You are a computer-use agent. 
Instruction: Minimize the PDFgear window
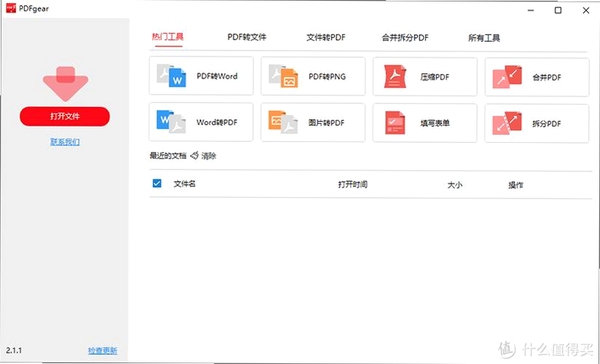click(x=531, y=11)
